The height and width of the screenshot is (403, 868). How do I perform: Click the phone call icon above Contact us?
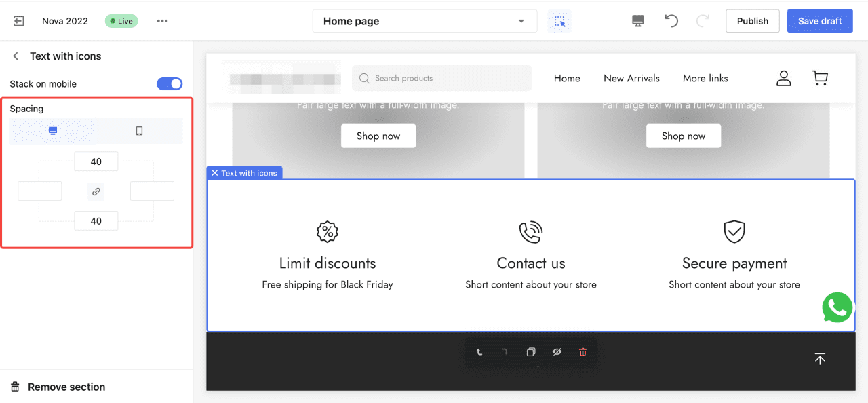tap(531, 232)
